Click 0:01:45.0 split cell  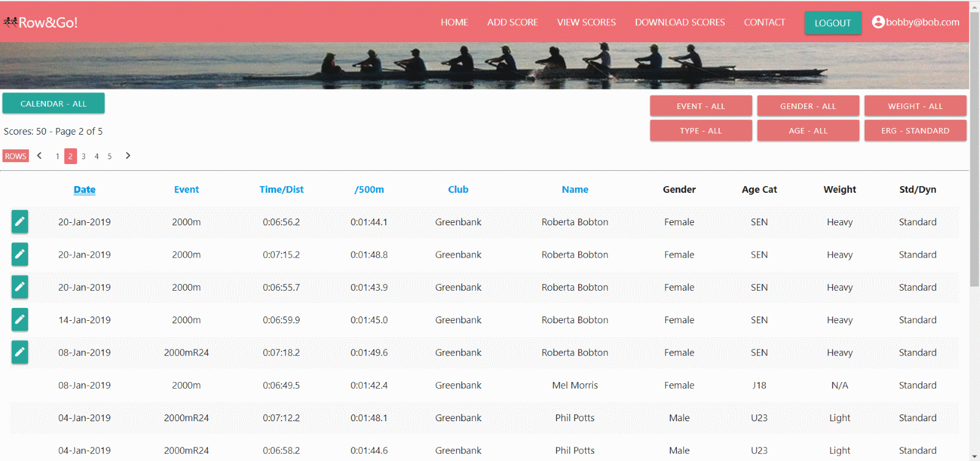pos(369,320)
